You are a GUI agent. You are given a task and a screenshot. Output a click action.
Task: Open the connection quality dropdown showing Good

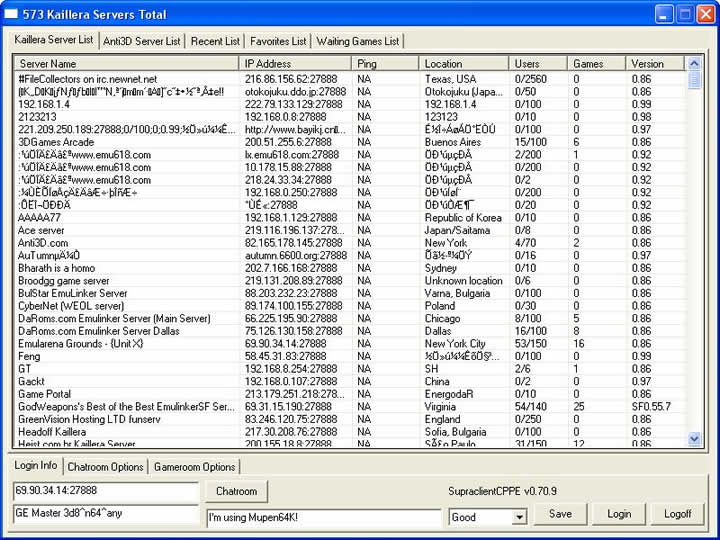point(488,517)
